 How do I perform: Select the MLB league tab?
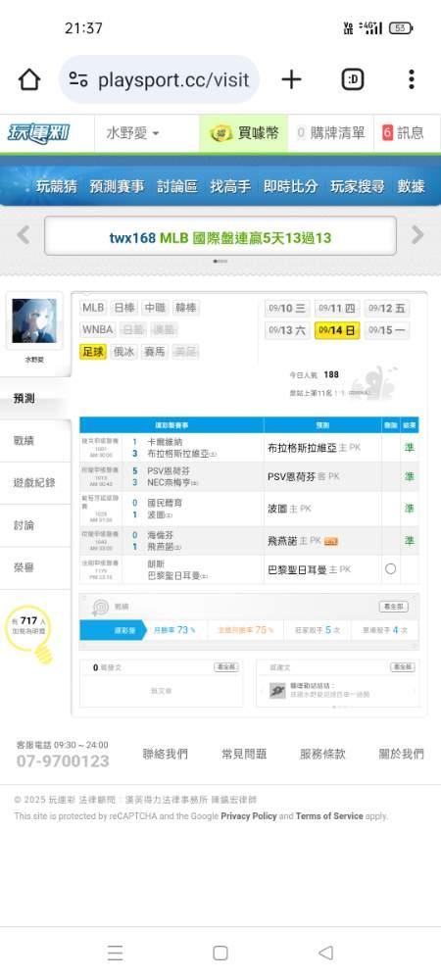[94, 308]
